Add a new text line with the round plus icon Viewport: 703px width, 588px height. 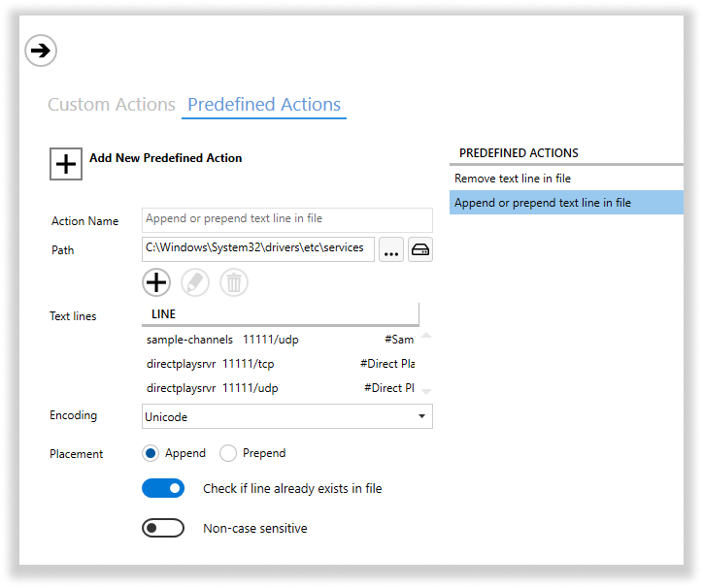pyautogui.click(x=156, y=282)
